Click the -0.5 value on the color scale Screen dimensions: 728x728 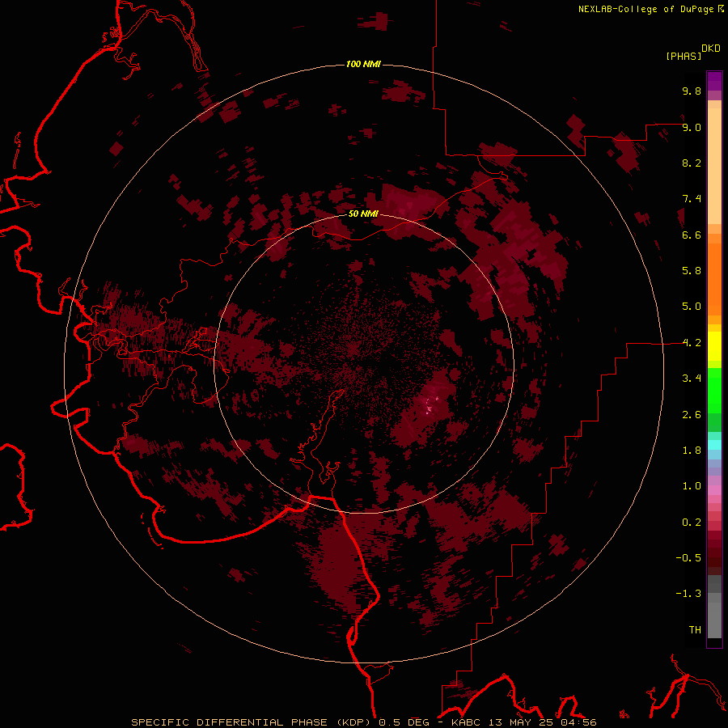coord(688,558)
